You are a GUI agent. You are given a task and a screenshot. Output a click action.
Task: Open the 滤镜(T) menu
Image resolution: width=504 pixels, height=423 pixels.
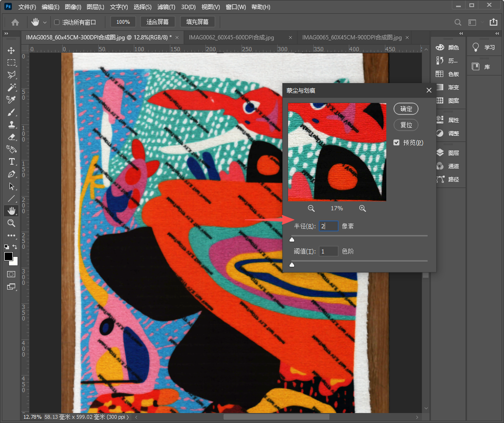[166, 7]
